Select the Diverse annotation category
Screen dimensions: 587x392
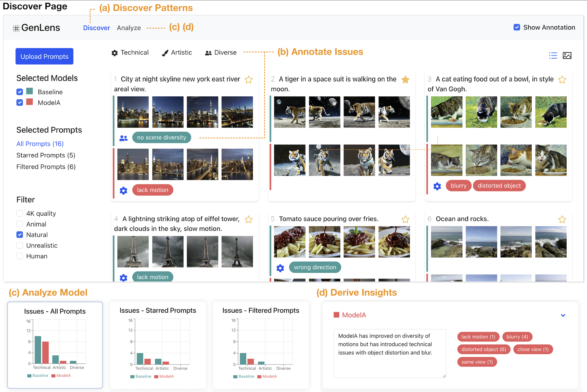click(x=221, y=53)
